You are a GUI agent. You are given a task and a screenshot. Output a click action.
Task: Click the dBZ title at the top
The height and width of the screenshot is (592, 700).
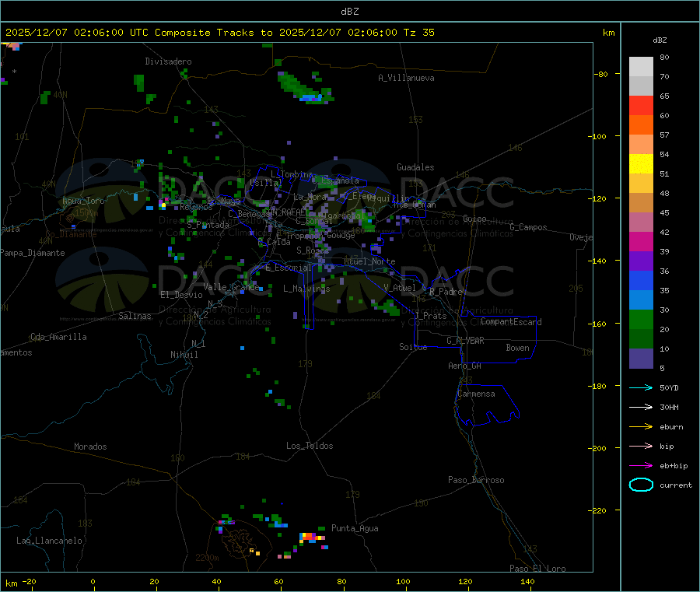point(349,12)
